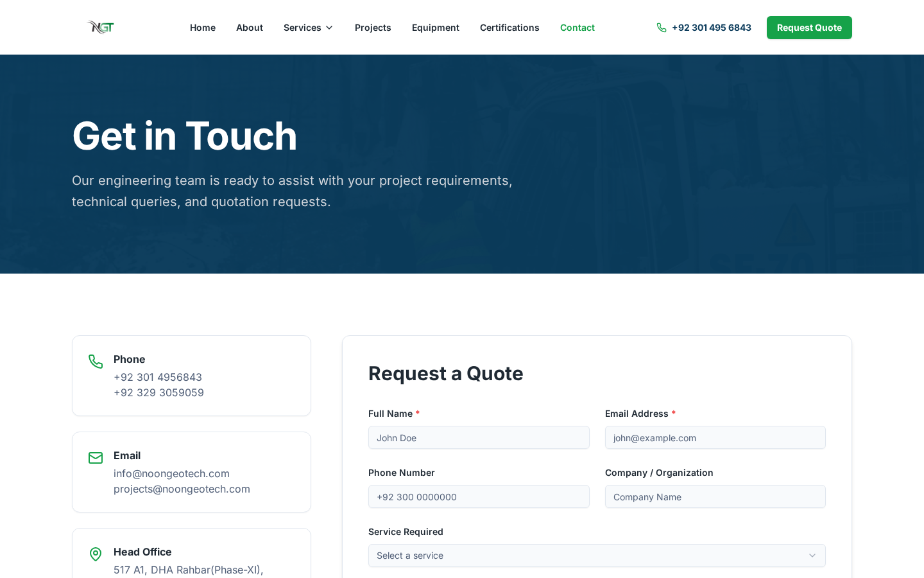Click the envelope icon in Email card
This screenshot has width=924, height=578.
96,458
